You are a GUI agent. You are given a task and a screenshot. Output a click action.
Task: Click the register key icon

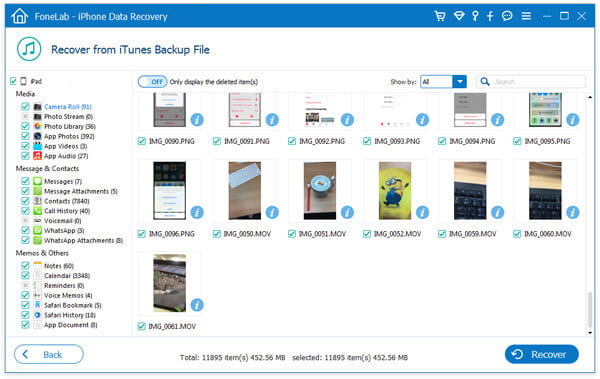click(475, 16)
